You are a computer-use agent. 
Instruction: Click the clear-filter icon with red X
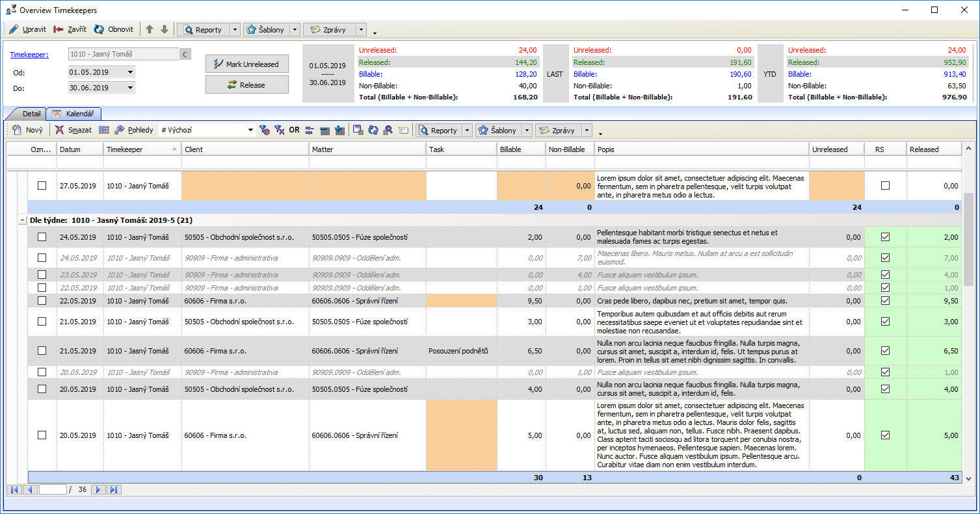(x=280, y=130)
